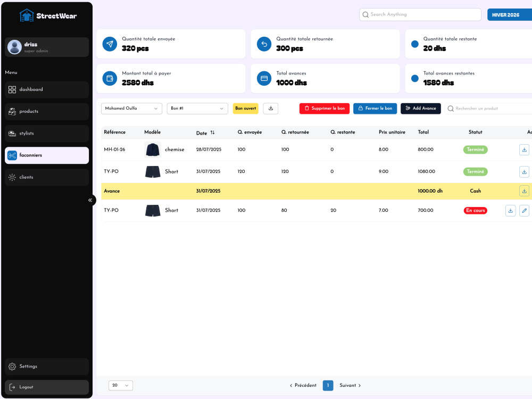Click the dashboard grid icon
Image resolution: width=532 pixels, height=399 pixels.
(x=12, y=89)
